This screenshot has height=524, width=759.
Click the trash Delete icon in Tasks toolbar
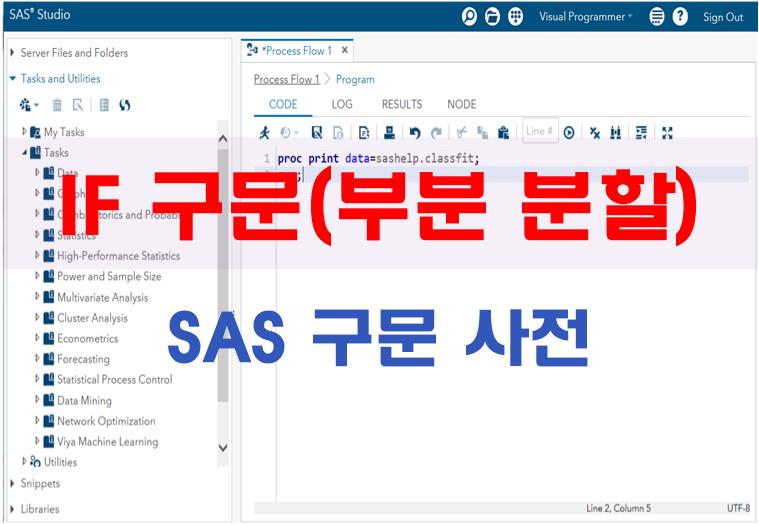coord(57,105)
